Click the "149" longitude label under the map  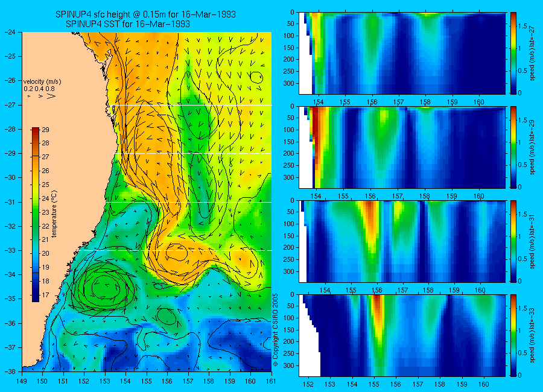click(x=22, y=381)
